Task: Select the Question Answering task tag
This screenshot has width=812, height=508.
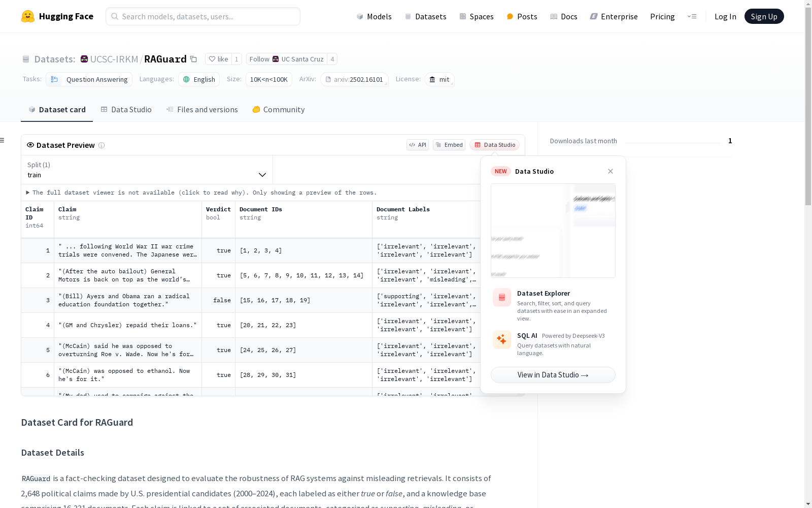Action: (x=89, y=79)
